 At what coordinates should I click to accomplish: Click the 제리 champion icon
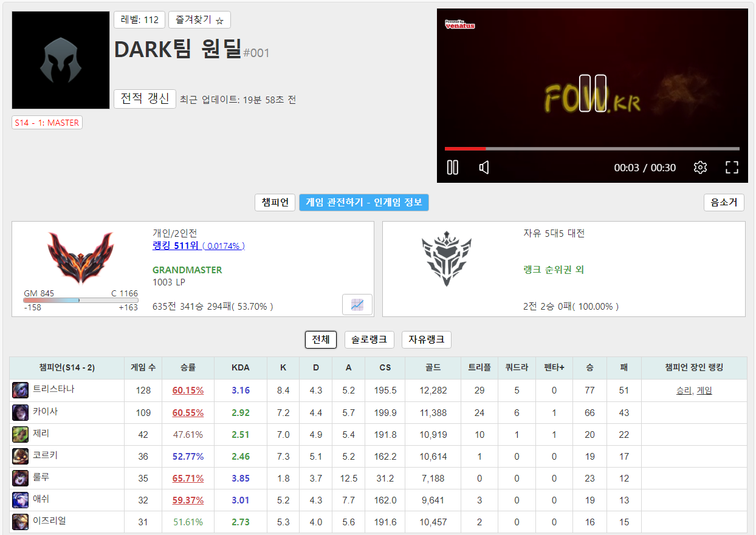[20, 434]
